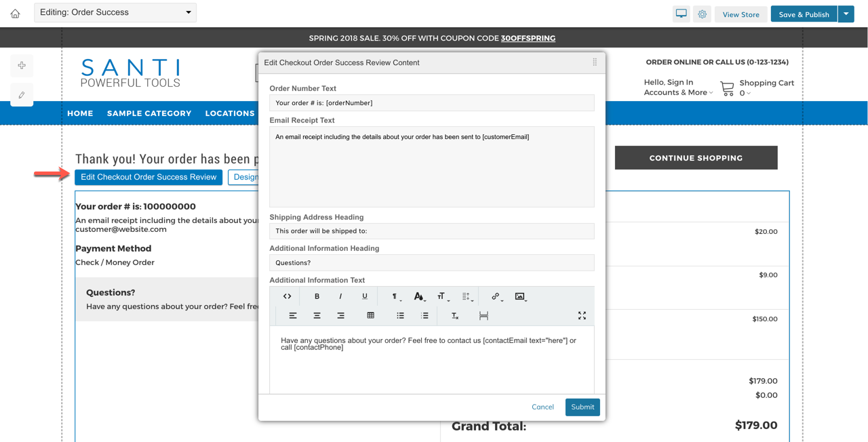
Task: Insert horizontal line in editor
Action: coord(484,315)
